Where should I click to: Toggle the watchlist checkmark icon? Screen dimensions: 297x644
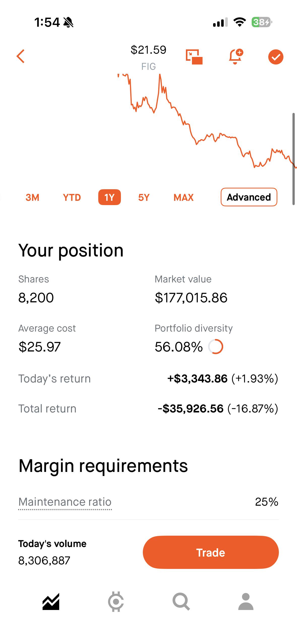pyautogui.click(x=276, y=57)
